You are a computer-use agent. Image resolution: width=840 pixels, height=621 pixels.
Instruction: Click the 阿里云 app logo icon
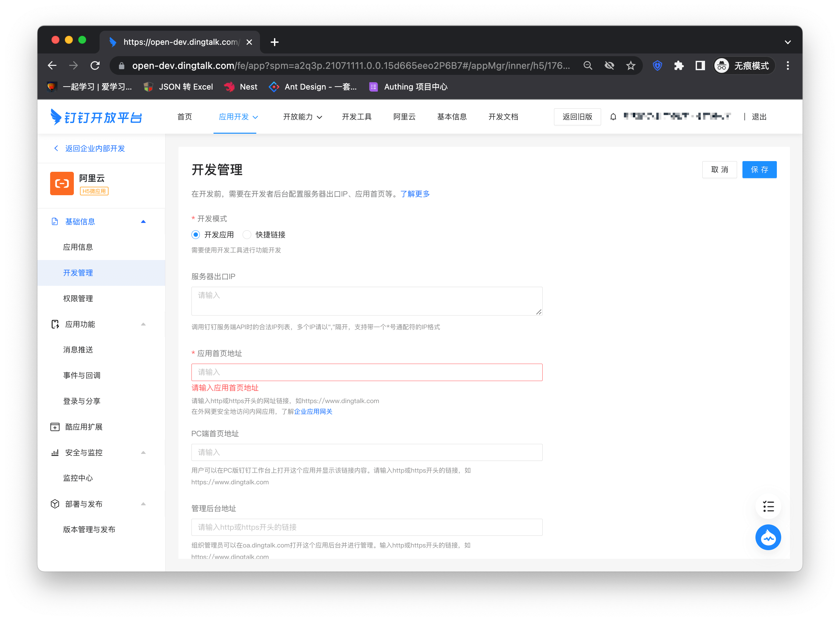pyautogui.click(x=62, y=183)
